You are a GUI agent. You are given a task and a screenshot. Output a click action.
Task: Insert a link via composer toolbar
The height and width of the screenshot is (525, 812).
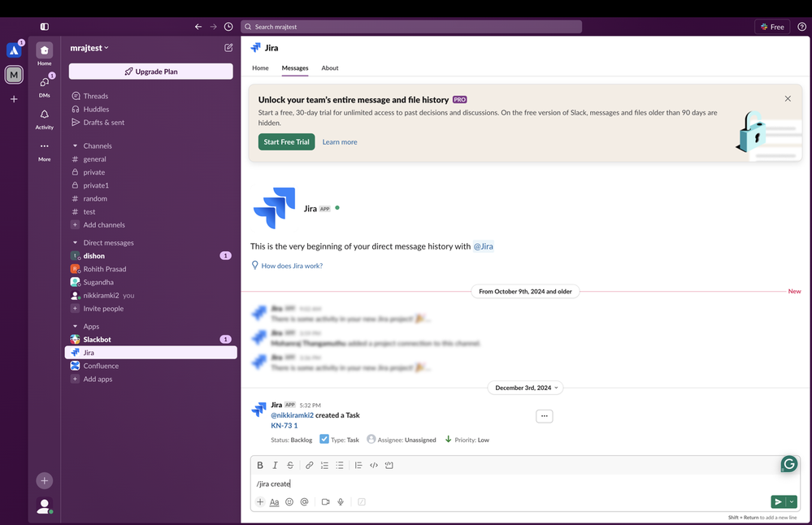point(309,465)
